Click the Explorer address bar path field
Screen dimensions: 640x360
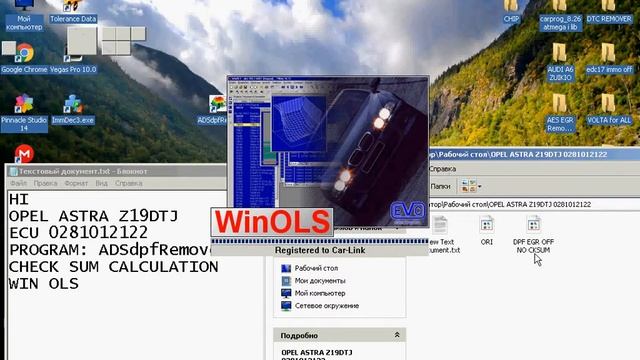534,204
